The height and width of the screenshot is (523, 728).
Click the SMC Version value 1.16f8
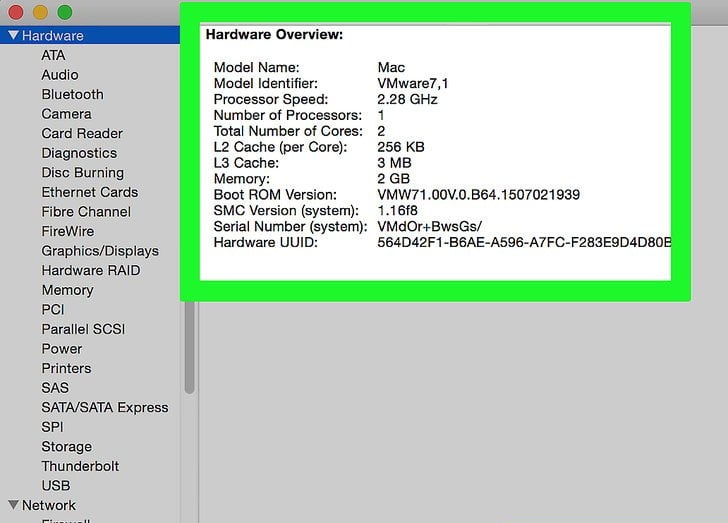397,210
